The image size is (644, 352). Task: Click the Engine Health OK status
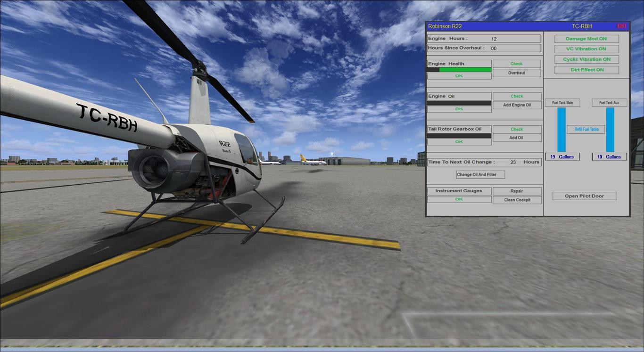point(459,76)
